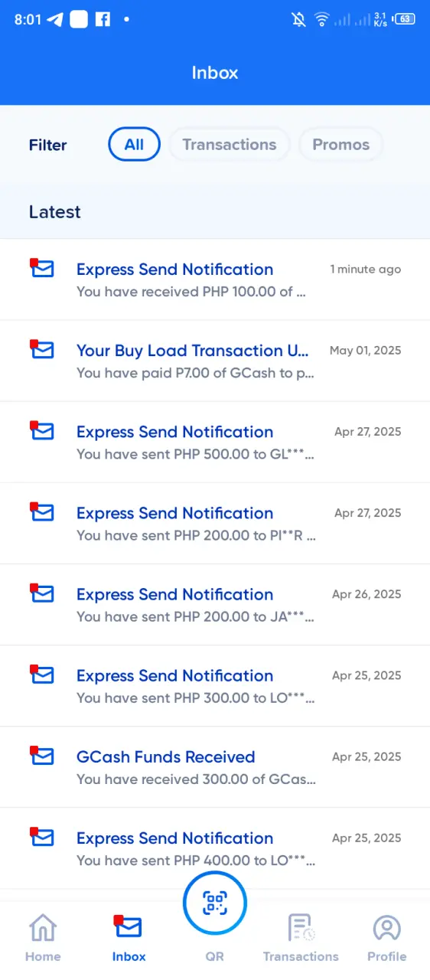Open message about PHP 400.00 sent to LO
Image resolution: width=430 pixels, height=980 pixels.
tap(215, 848)
